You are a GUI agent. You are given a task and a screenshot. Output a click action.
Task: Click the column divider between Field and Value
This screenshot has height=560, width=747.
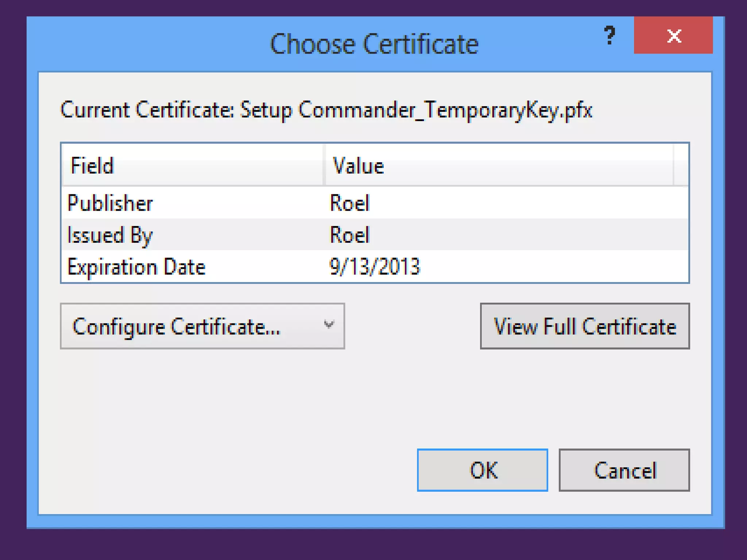point(324,166)
